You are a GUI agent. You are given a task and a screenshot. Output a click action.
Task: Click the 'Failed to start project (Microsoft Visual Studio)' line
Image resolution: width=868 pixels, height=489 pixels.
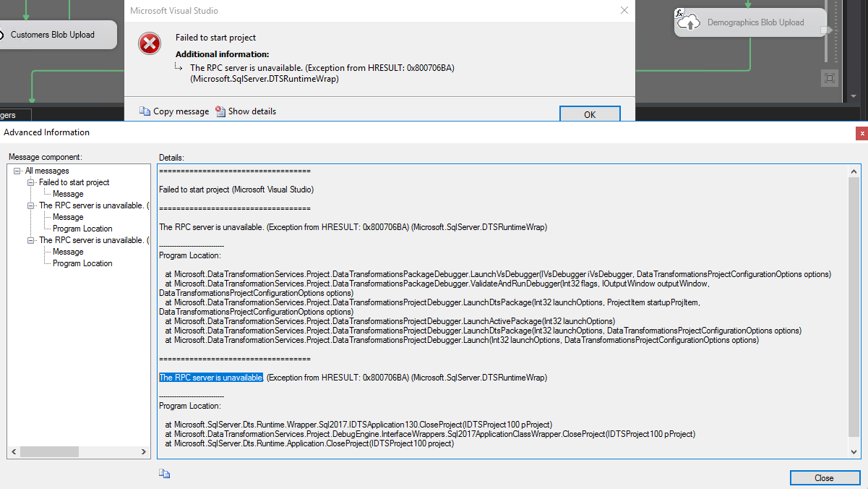(236, 190)
